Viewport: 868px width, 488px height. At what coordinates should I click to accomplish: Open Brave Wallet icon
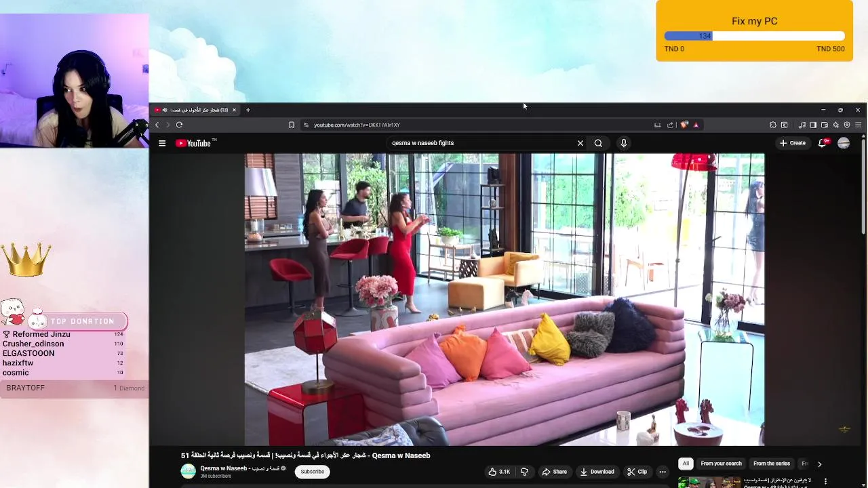[x=825, y=125]
